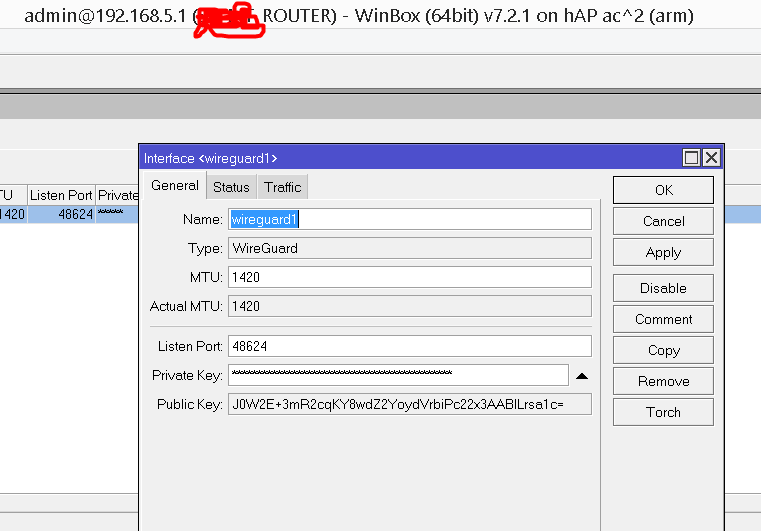
Task: Select the 48624 cell in the list row
Action: coord(61,214)
